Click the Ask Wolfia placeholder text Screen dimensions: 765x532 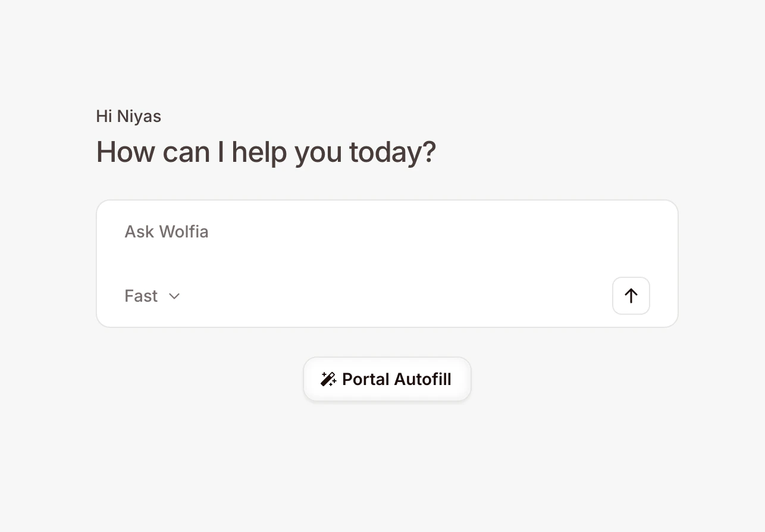coord(167,232)
